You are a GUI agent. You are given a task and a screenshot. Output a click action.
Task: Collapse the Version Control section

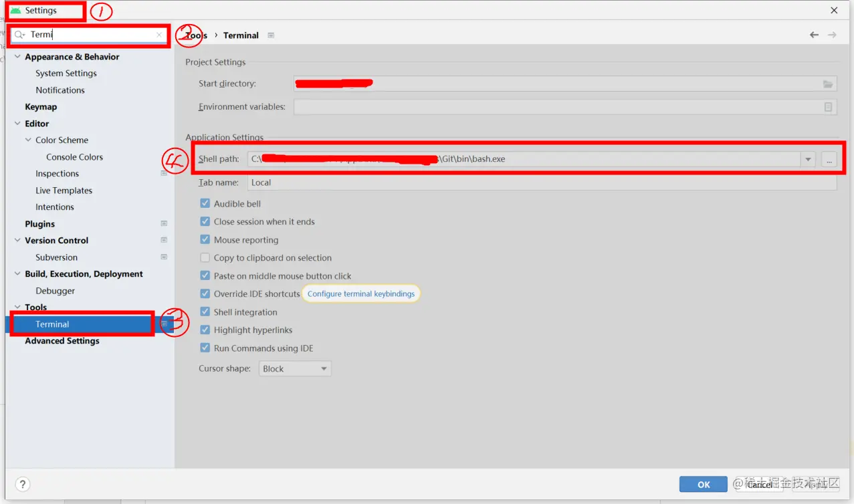coord(17,241)
